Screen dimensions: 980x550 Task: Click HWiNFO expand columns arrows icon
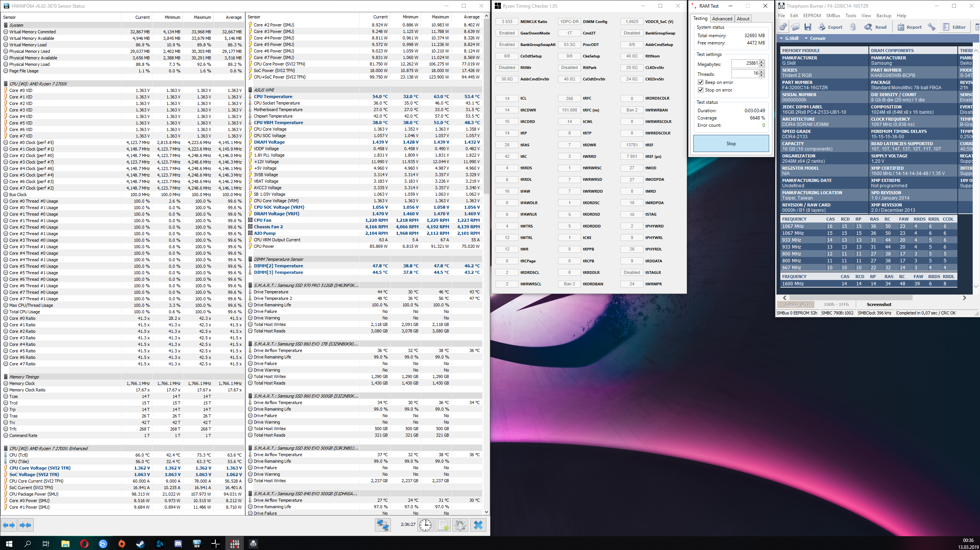(9, 525)
